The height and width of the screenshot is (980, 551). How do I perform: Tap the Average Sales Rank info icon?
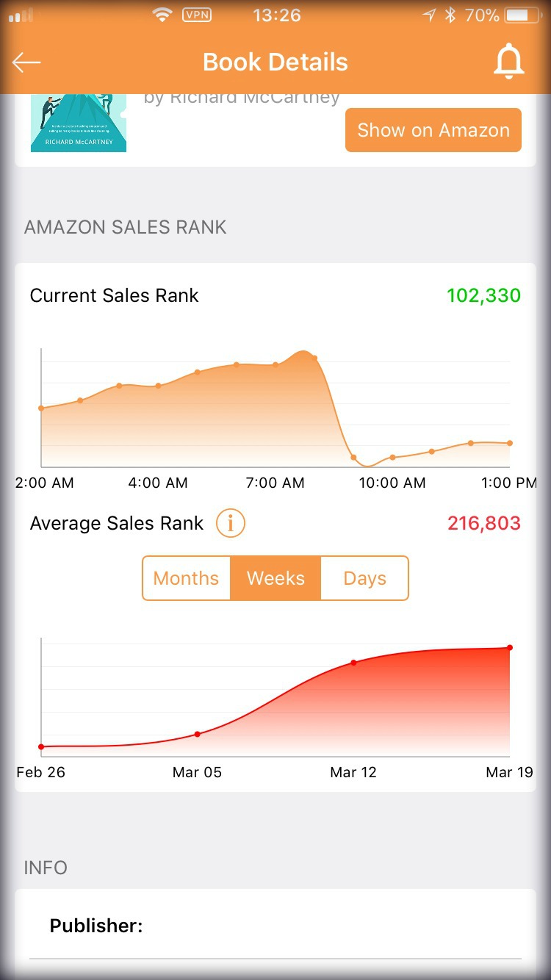231,524
